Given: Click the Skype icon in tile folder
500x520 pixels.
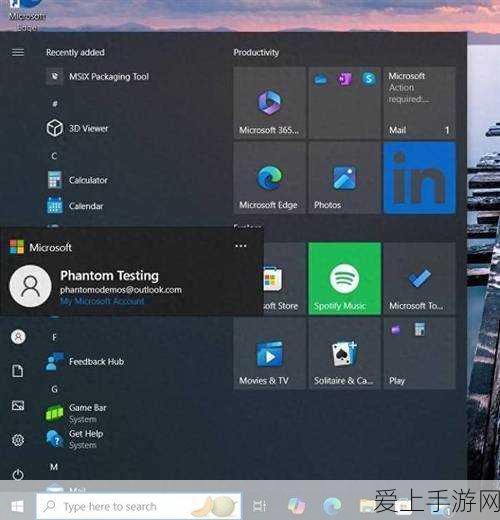Looking at the screenshot, I should [368, 79].
